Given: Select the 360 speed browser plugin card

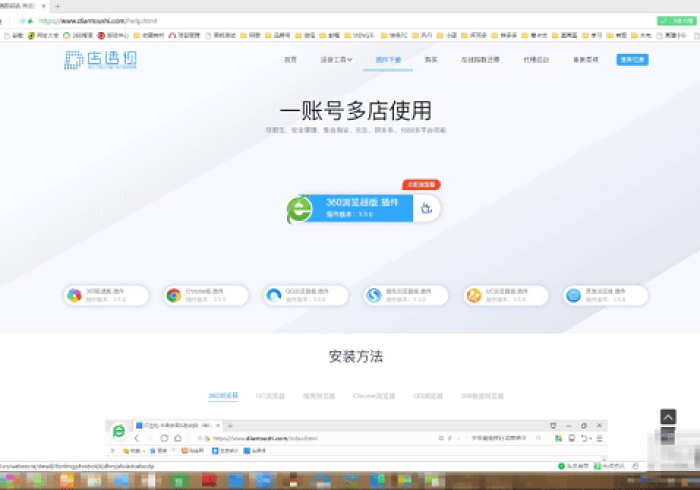Looking at the screenshot, I should 106,295.
